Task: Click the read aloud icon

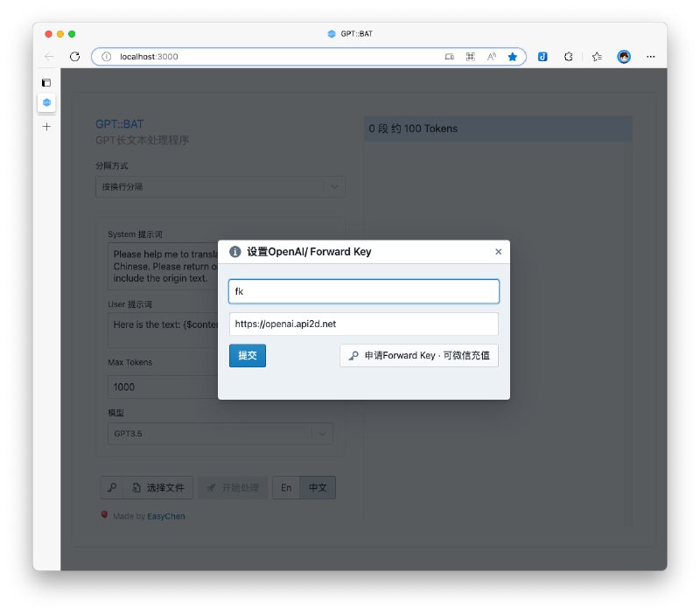Action: (x=492, y=56)
